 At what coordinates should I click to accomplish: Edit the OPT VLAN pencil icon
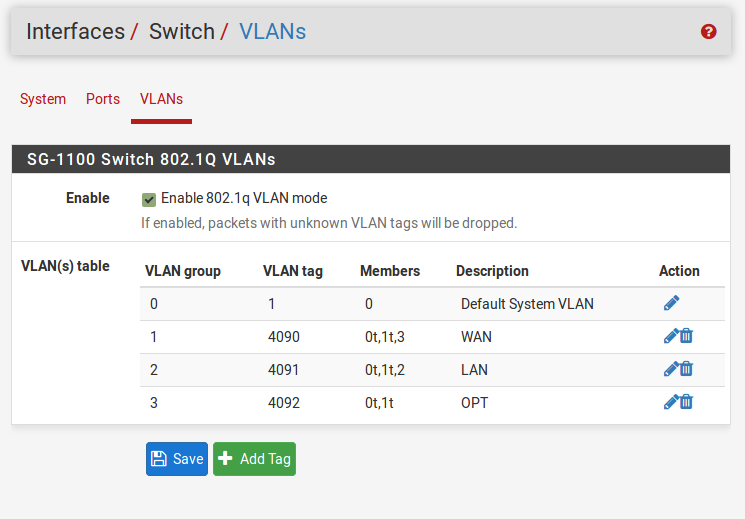(x=670, y=402)
